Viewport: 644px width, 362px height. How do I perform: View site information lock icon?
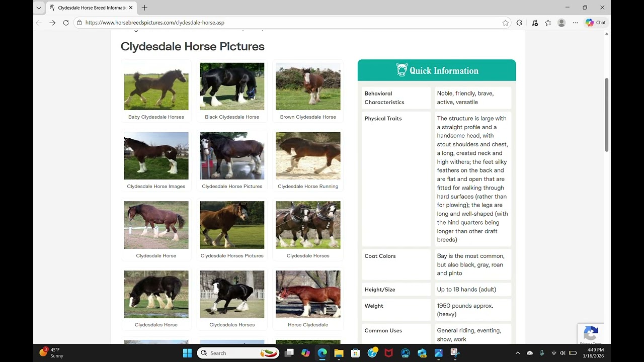[79, 23]
